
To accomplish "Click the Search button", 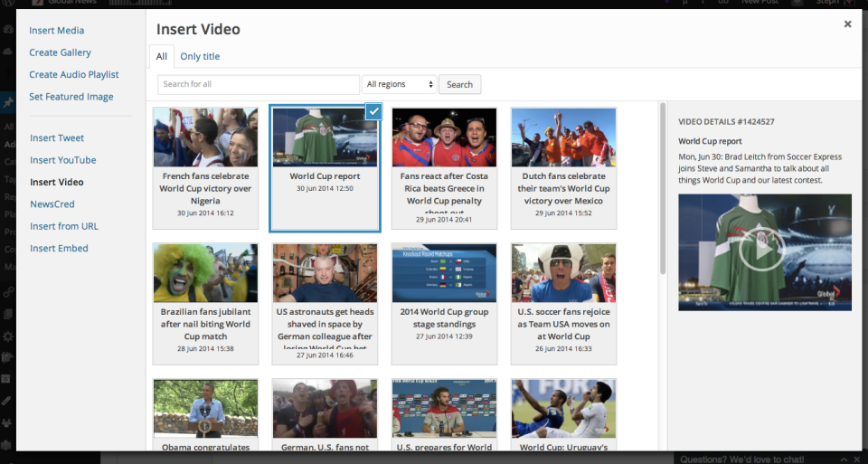I will [x=459, y=84].
